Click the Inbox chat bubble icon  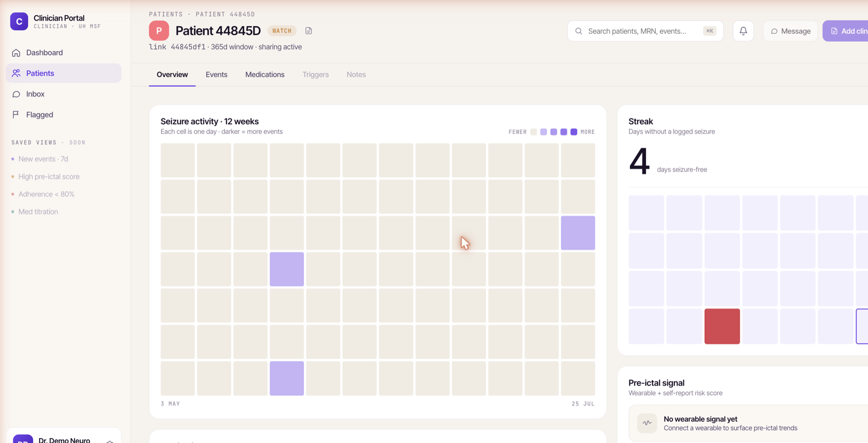click(16, 94)
